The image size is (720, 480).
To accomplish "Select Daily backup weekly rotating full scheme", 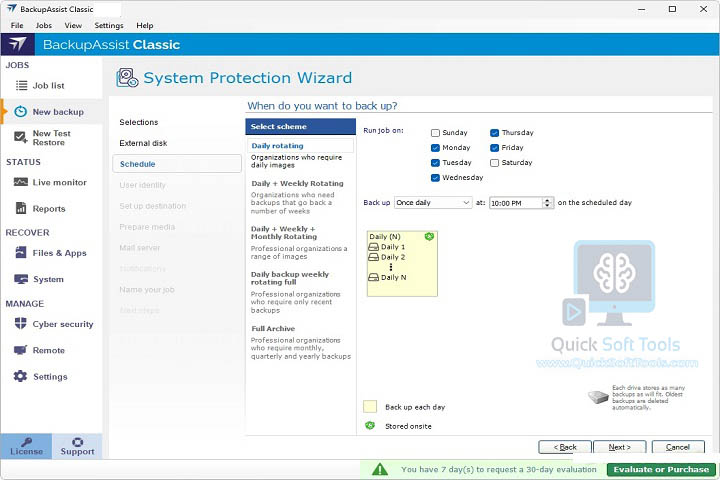I will point(290,278).
